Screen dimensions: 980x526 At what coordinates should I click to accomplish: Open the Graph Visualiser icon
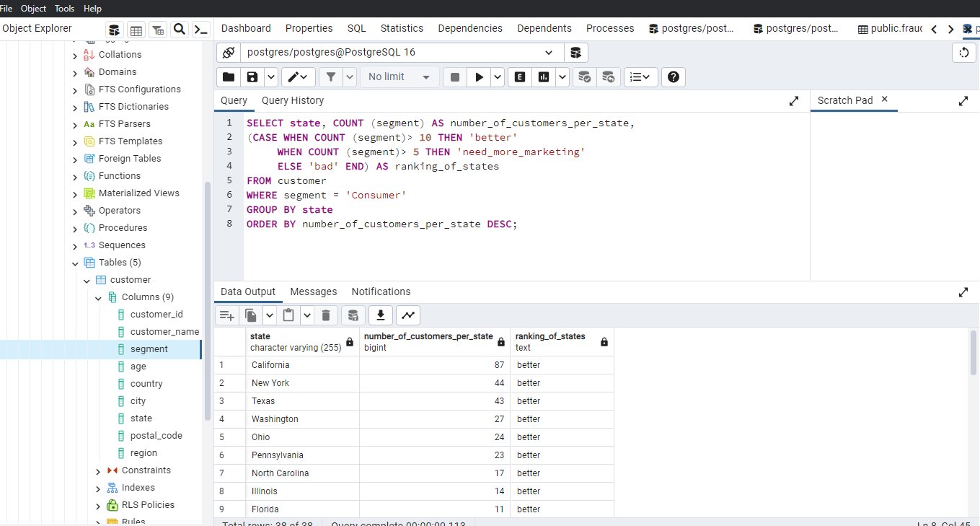click(408, 315)
